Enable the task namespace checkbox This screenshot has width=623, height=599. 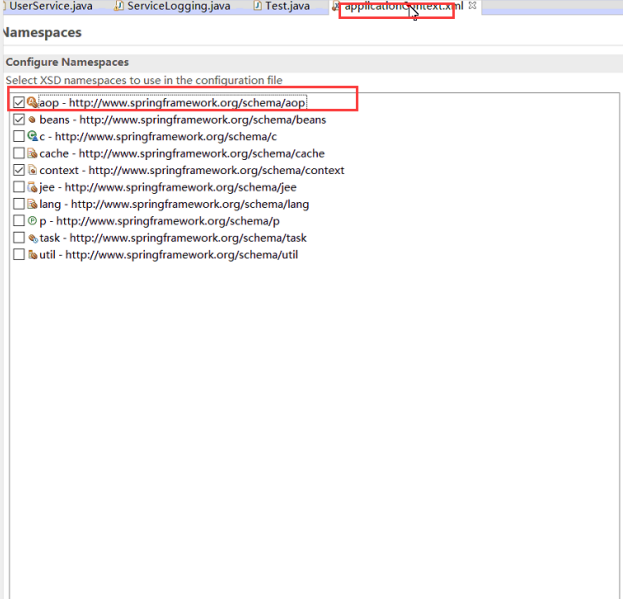(19, 238)
